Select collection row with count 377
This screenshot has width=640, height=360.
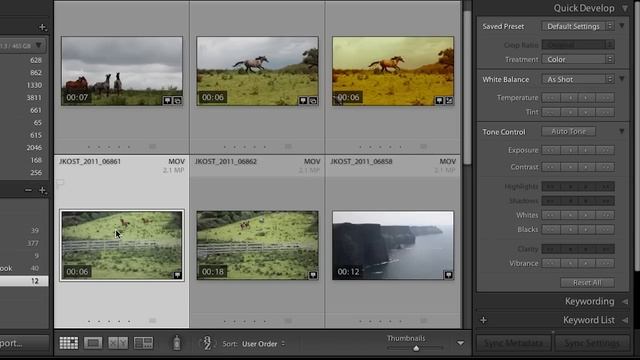24,243
